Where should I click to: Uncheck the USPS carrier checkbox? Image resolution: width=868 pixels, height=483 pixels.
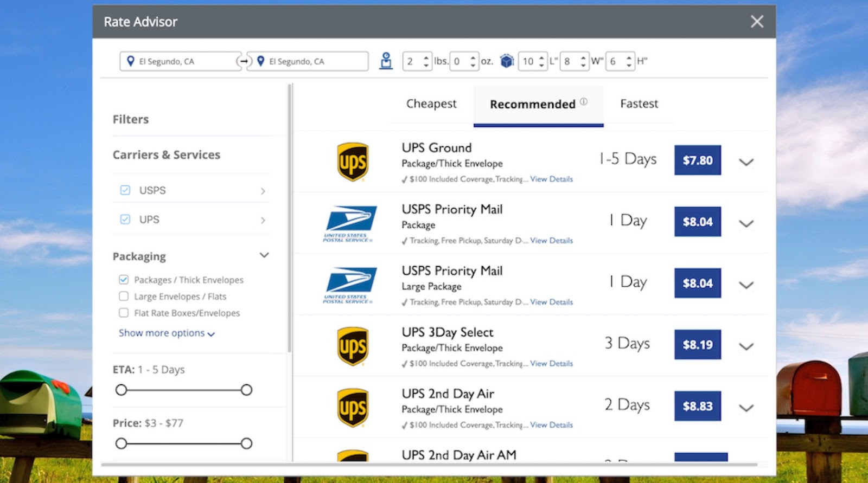tap(125, 190)
